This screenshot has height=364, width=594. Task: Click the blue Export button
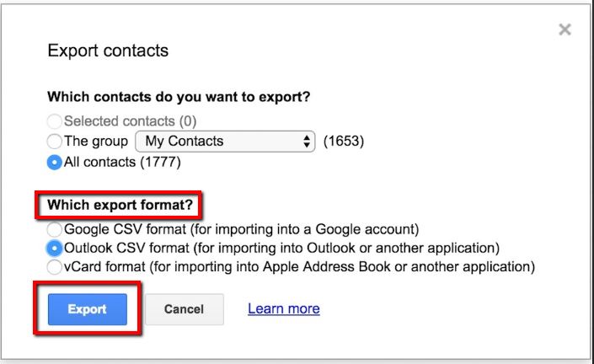coord(87,309)
